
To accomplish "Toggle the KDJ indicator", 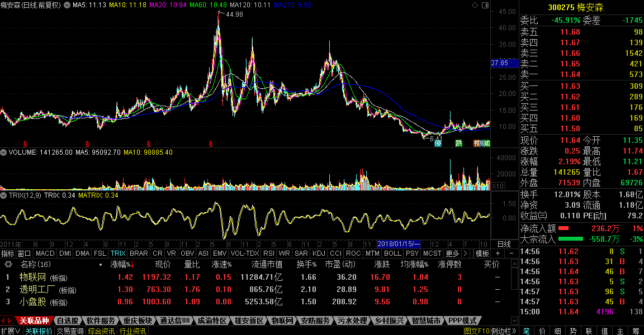I will [x=319, y=253].
